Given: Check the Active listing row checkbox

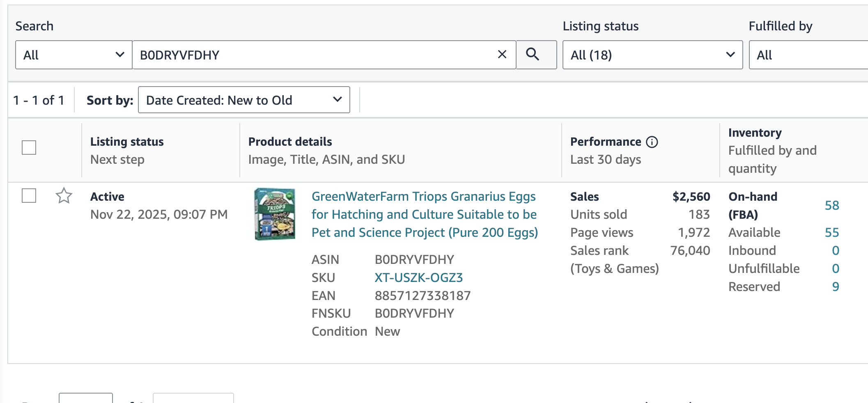Looking at the screenshot, I should 29,195.
